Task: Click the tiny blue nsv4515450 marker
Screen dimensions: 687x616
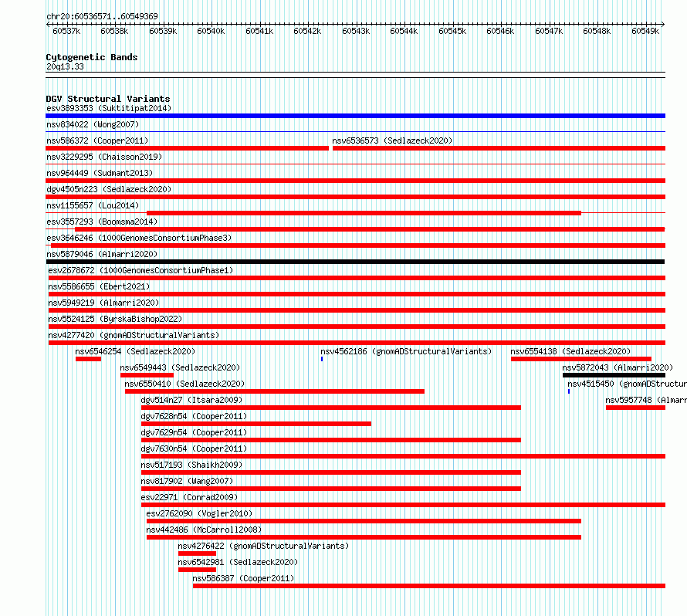Action: 569,391
